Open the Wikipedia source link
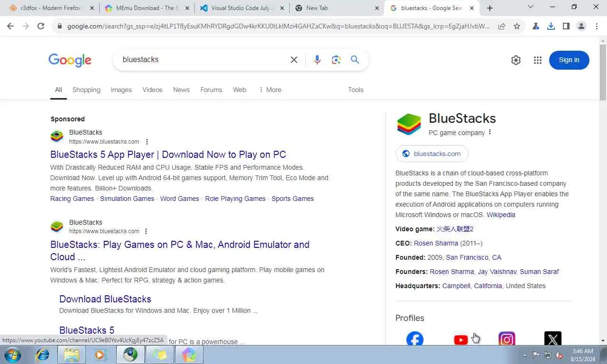The height and width of the screenshot is (364, 607). click(501, 215)
